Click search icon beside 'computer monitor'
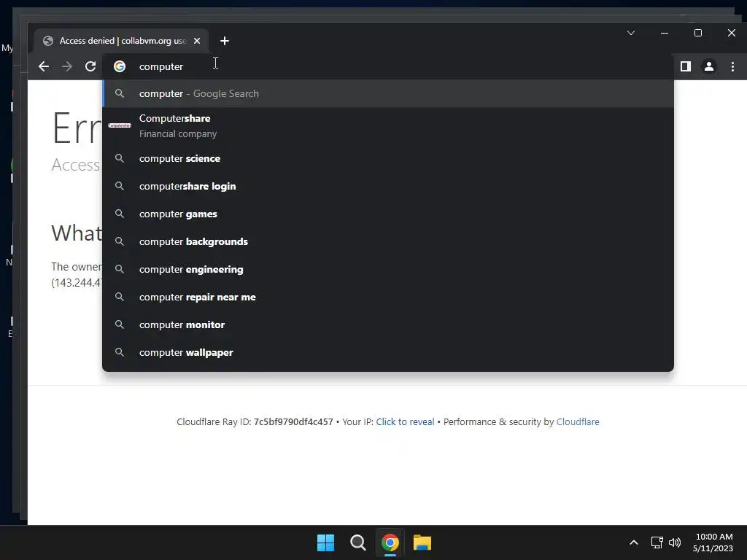747x560 pixels. pyautogui.click(x=120, y=324)
